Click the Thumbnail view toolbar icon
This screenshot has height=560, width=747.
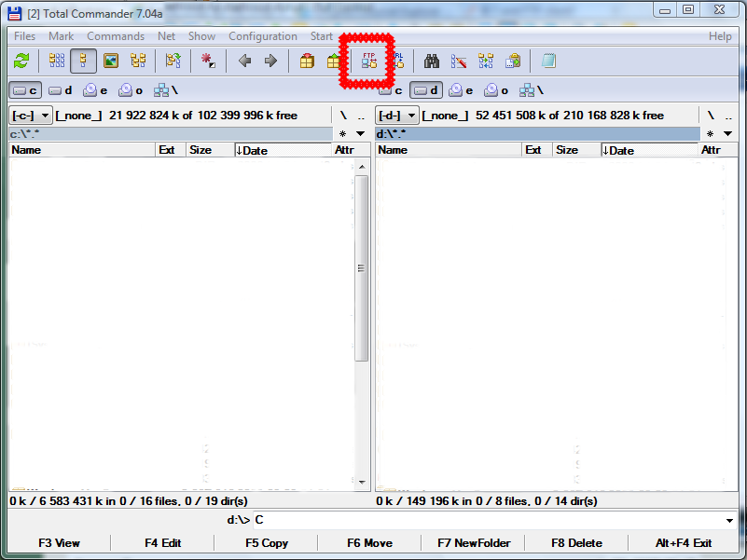(x=111, y=61)
